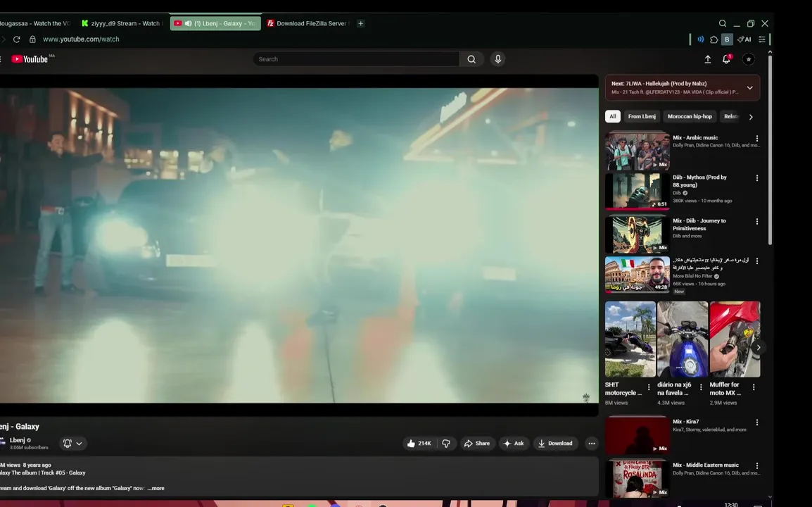
Task: Click the www.youtube.com/watch address bar
Action: [x=81, y=39]
